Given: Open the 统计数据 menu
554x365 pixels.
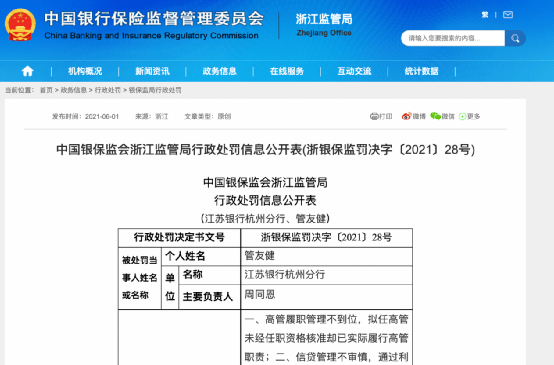Looking at the screenshot, I should coord(422,71).
